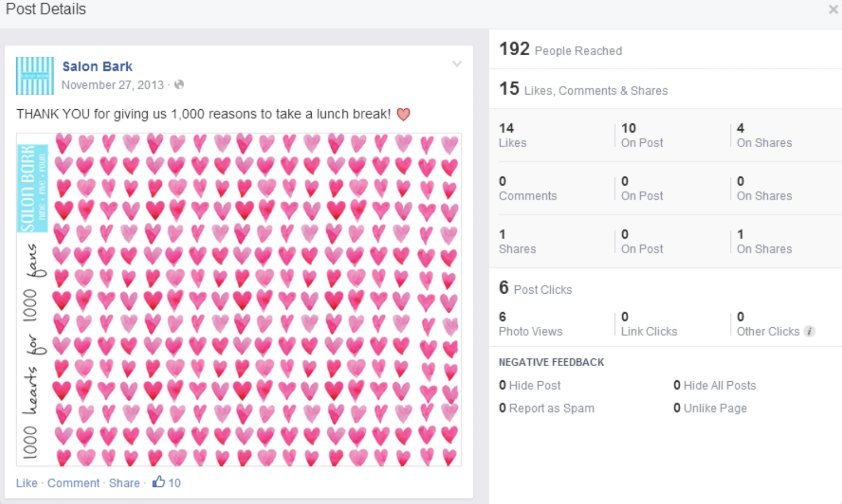Click the public globe icon beside the date
This screenshot has height=504, width=842.
[x=179, y=84]
